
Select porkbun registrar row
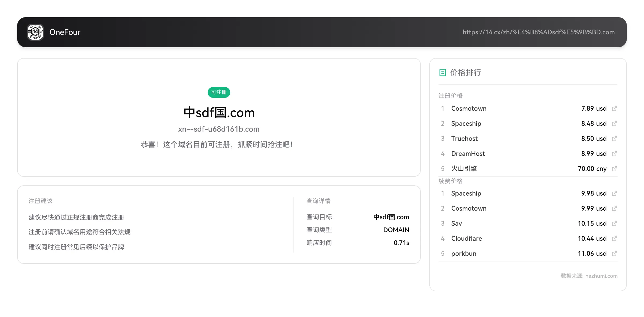tap(528, 254)
